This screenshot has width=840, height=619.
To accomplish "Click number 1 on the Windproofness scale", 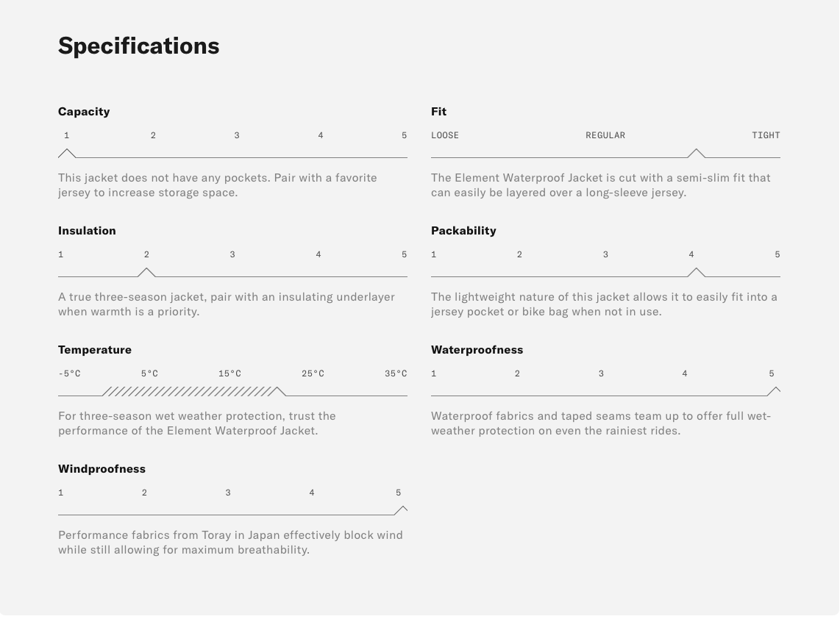I will coord(61,493).
